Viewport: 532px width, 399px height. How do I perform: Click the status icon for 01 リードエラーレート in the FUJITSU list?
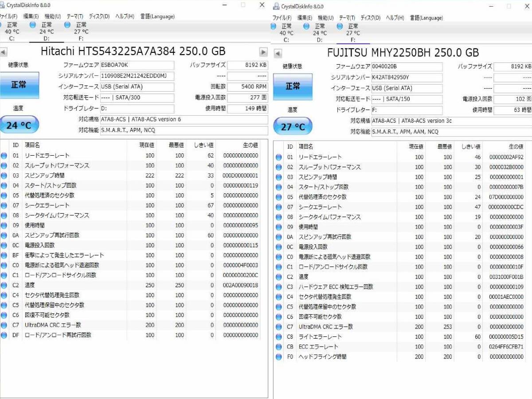pyautogui.click(x=278, y=157)
